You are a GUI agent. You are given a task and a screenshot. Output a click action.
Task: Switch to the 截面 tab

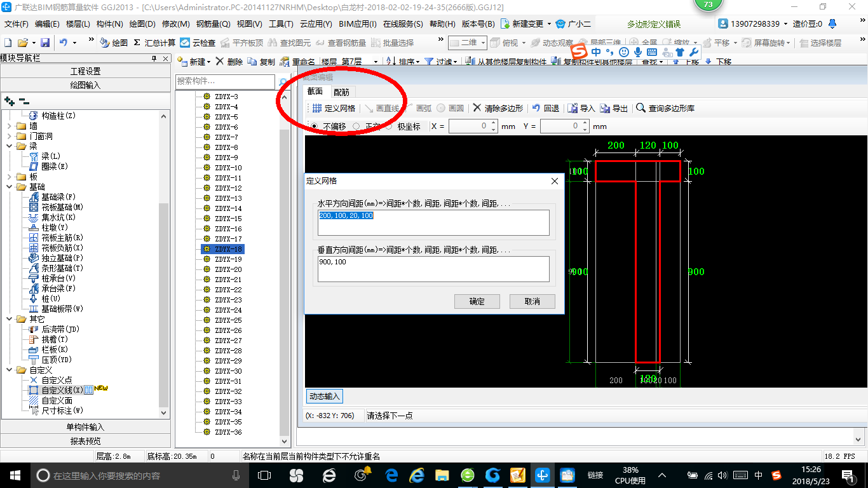(x=315, y=91)
